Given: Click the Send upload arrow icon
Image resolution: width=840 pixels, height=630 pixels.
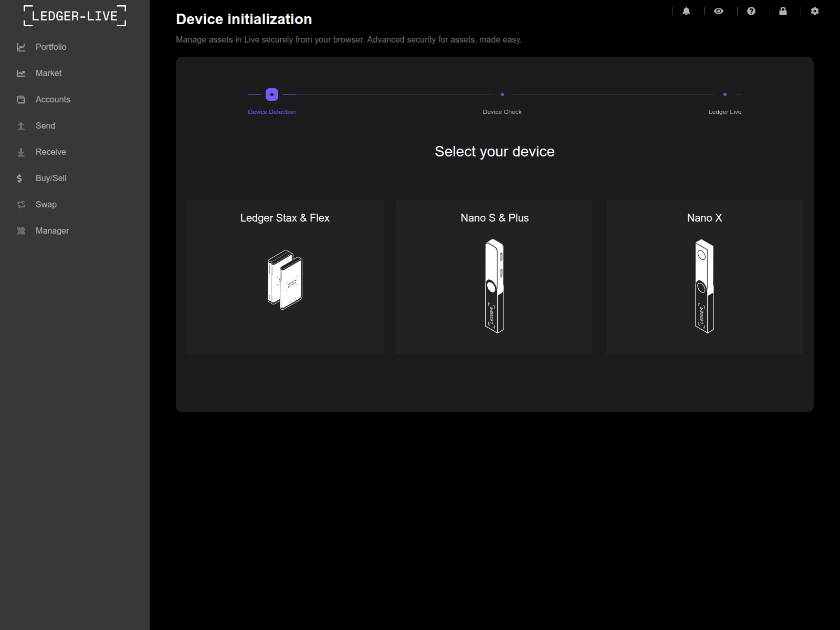Looking at the screenshot, I should (21, 126).
